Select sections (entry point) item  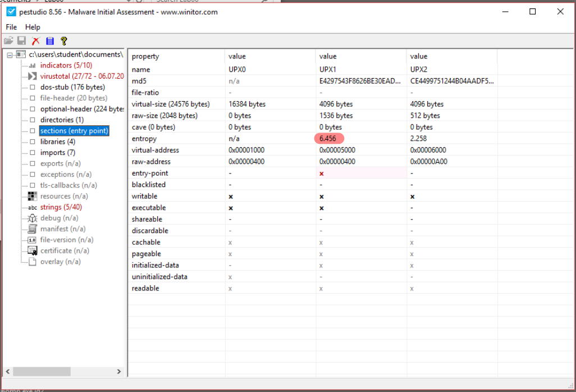coord(74,131)
